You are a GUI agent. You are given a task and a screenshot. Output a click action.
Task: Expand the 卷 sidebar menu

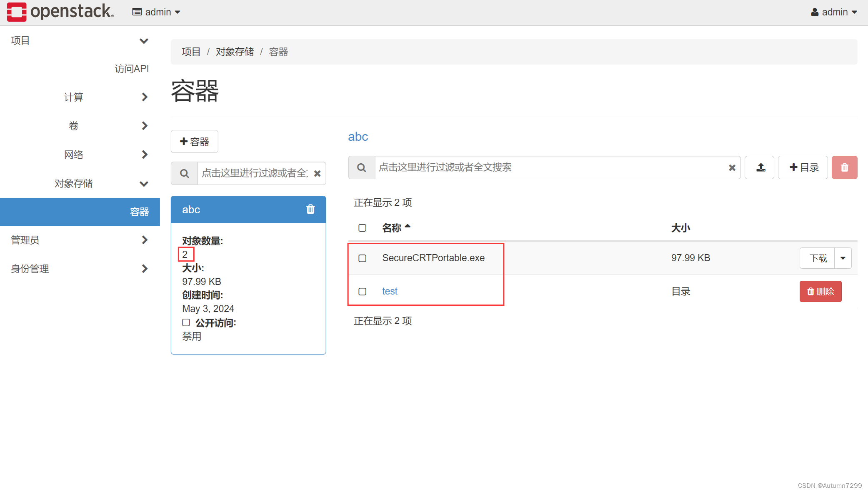80,126
